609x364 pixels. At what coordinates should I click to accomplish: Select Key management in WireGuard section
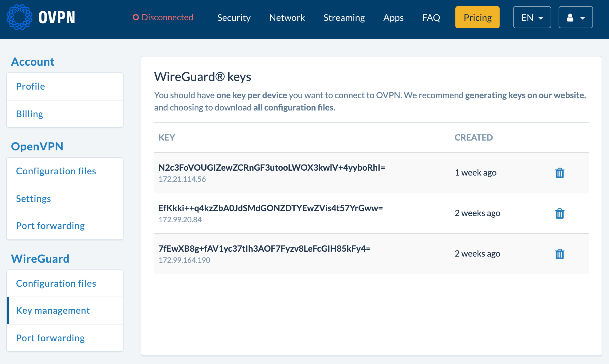(x=53, y=311)
